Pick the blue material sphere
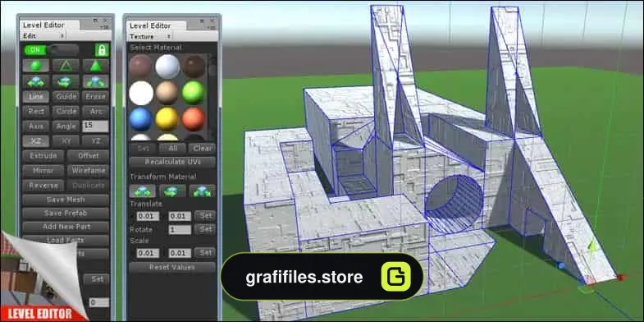This screenshot has height=322, width=644. click(x=140, y=119)
